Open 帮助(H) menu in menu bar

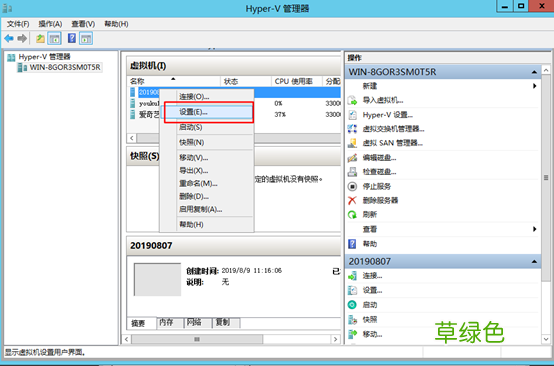116,24
